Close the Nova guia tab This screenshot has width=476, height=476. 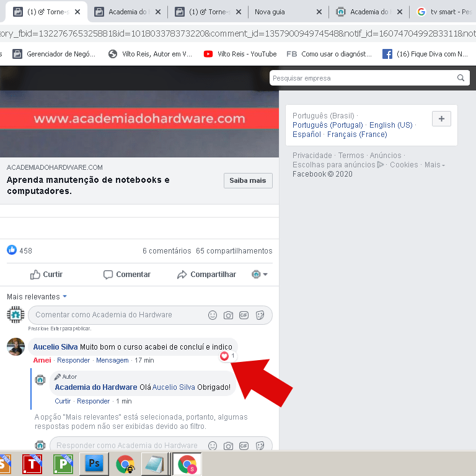click(319, 12)
